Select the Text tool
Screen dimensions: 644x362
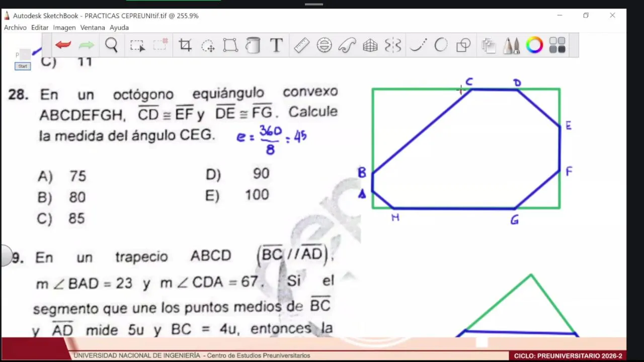276,45
